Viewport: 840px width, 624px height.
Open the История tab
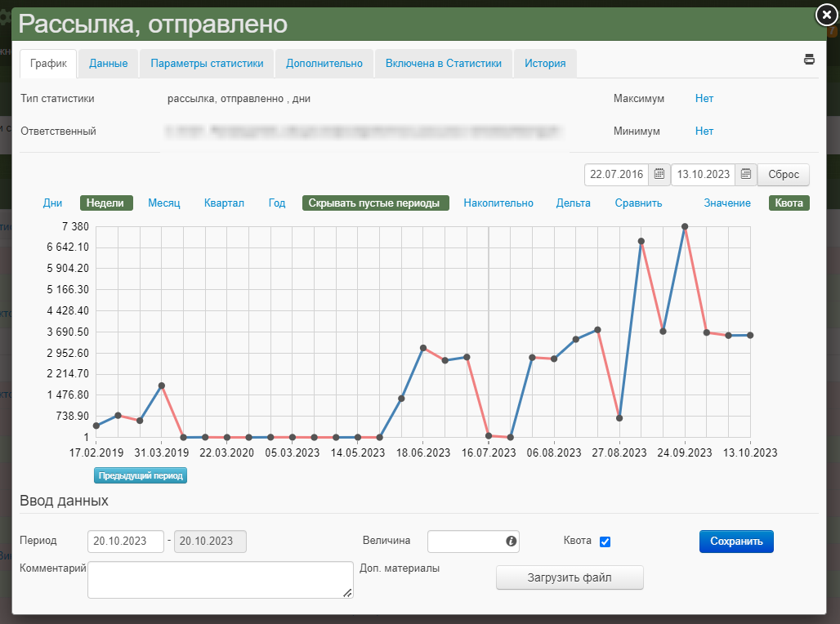[x=545, y=63]
